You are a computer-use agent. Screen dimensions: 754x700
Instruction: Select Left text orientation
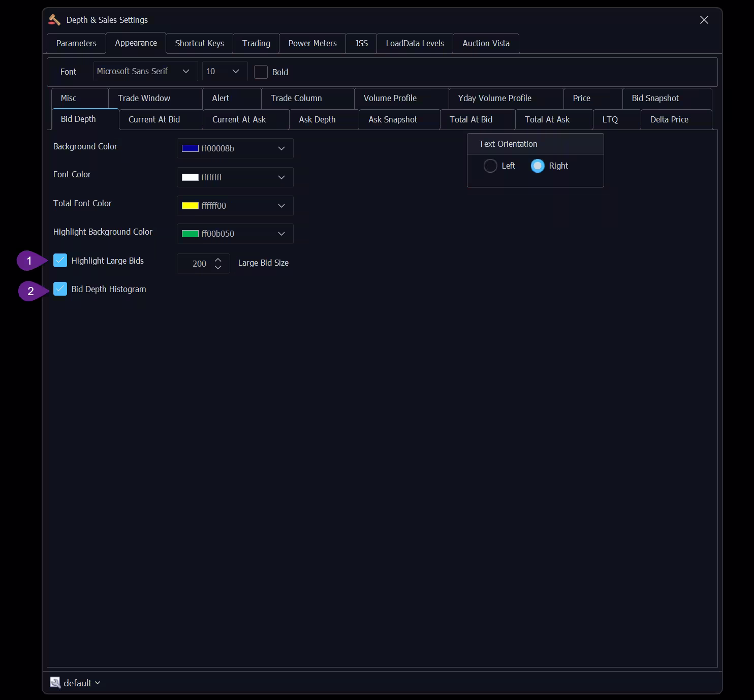point(490,166)
